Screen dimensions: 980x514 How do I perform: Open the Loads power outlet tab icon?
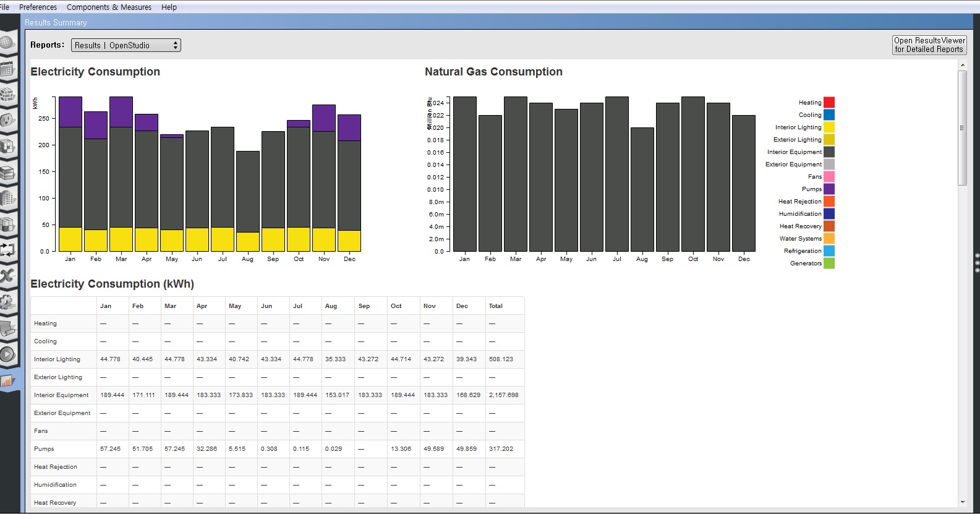[x=7, y=121]
